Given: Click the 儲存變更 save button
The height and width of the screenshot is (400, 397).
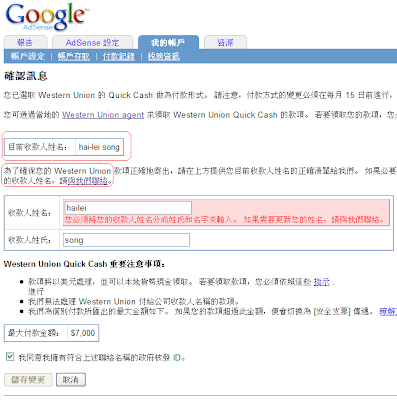Looking at the screenshot, I should (x=28, y=380).
